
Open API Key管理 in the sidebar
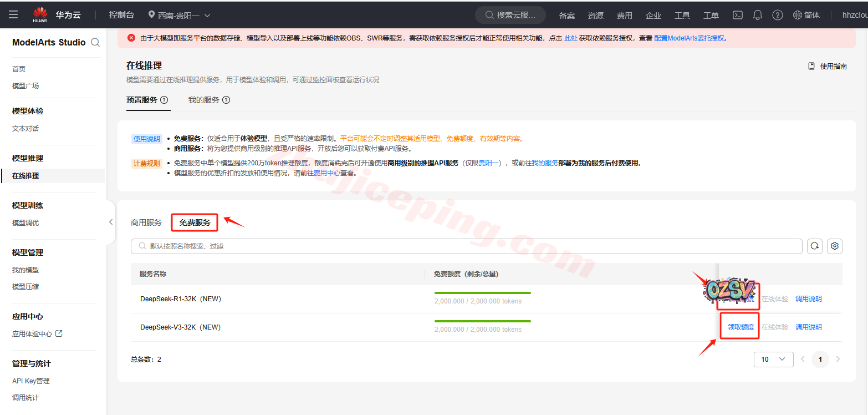coord(31,381)
